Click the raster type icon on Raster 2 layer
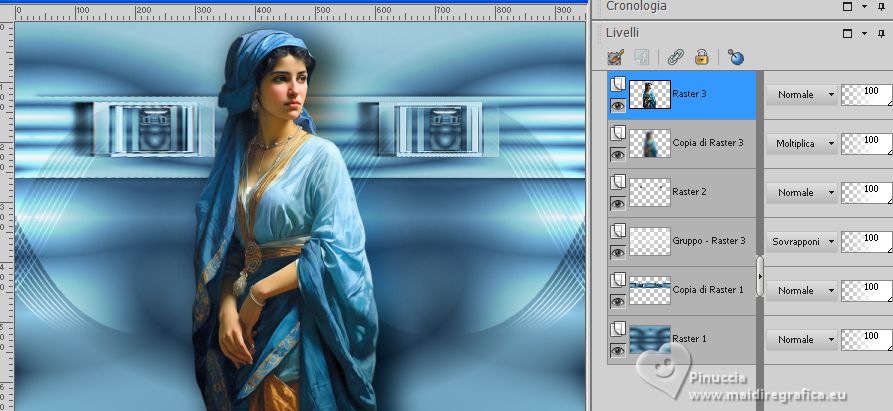This screenshot has width=893, height=411. pyautogui.click(x=618, y=182)
